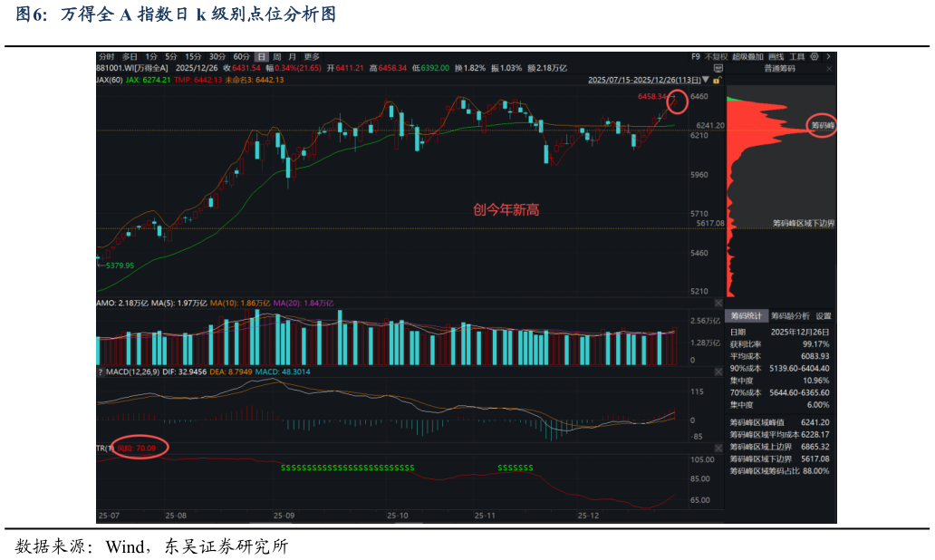
Task: Toggle the 筹码峰 label on distribution chart
Action: click(x=821, y=127)
